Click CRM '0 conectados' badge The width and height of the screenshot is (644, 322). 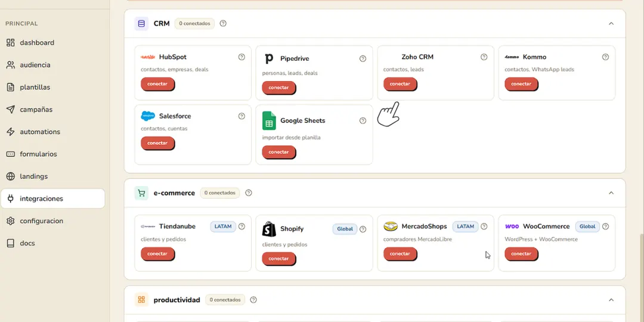(194, 23)
